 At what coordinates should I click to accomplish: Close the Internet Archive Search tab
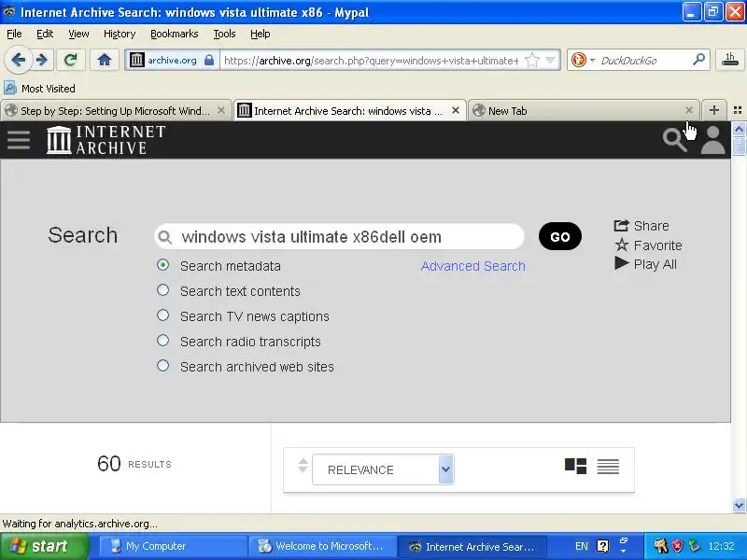click(456, 110)
